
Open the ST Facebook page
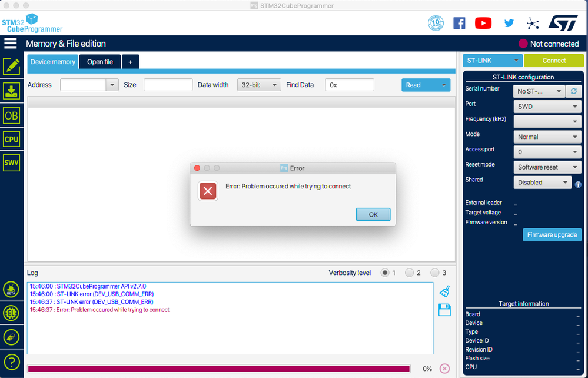tap(459, 23)
